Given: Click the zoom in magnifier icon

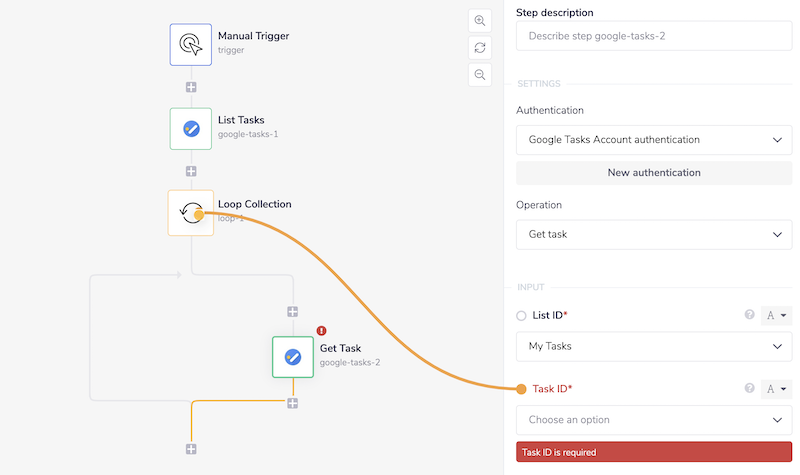Looking at the screenshot, I should [x=480, y=21].
